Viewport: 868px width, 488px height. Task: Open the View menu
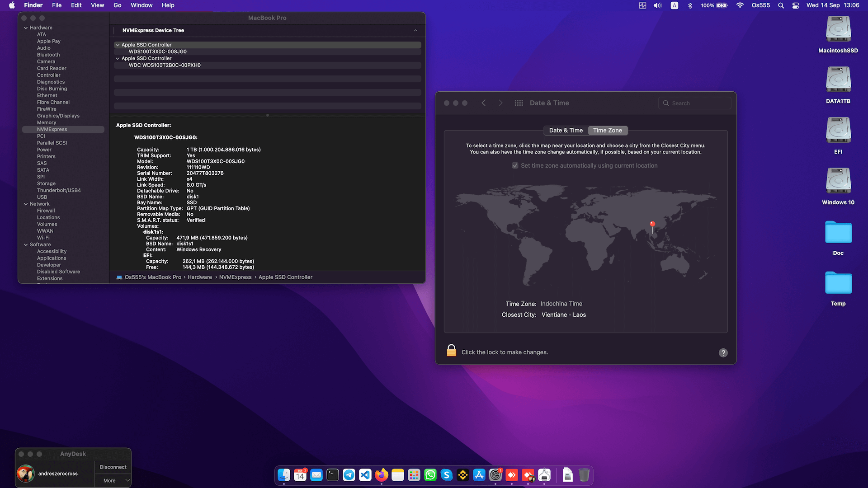[97, 5]
